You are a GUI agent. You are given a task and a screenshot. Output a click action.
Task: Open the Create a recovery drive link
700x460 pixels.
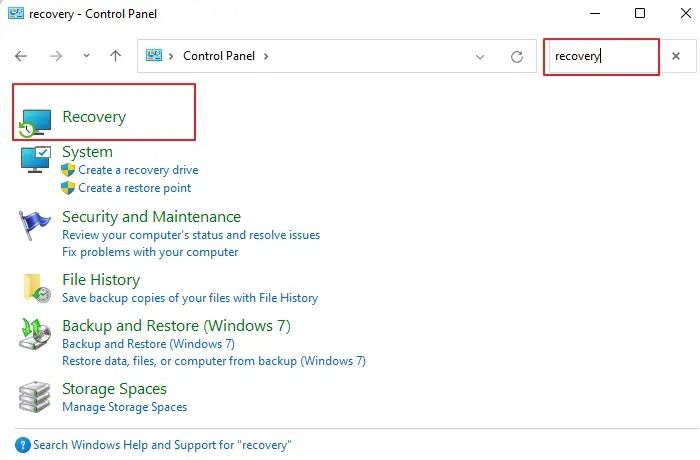tap(138, 170)
